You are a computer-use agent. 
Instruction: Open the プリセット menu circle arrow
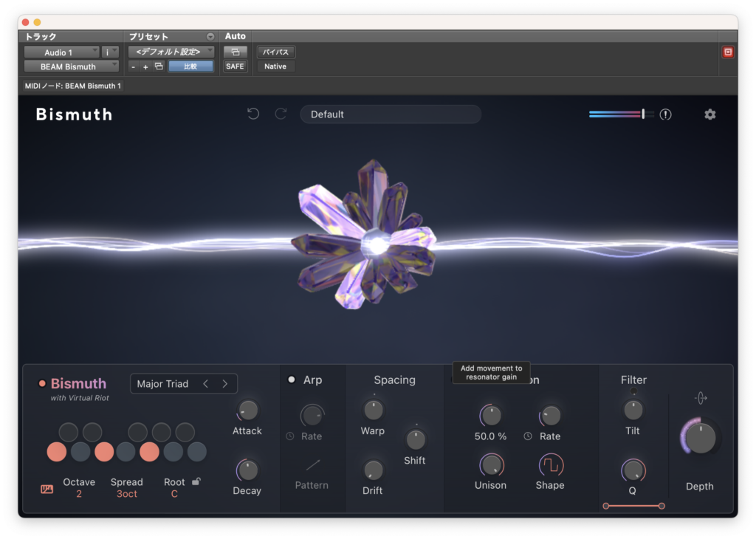pos(210,37)
